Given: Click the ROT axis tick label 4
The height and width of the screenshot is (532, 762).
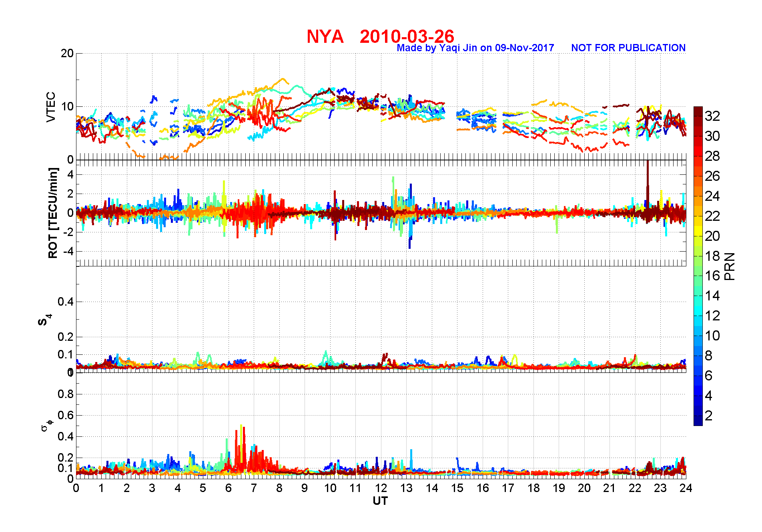Looking at the screenshot, I should click(x=71, y=174).
